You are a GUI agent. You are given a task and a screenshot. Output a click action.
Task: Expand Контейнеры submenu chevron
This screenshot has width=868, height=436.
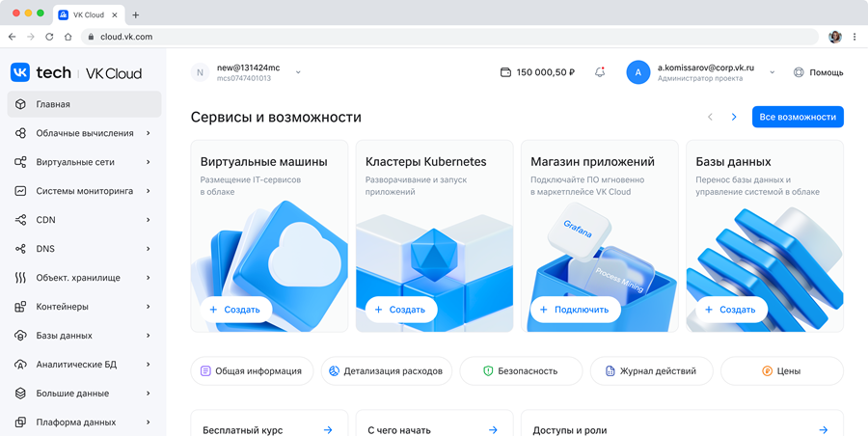click(149, 307)
